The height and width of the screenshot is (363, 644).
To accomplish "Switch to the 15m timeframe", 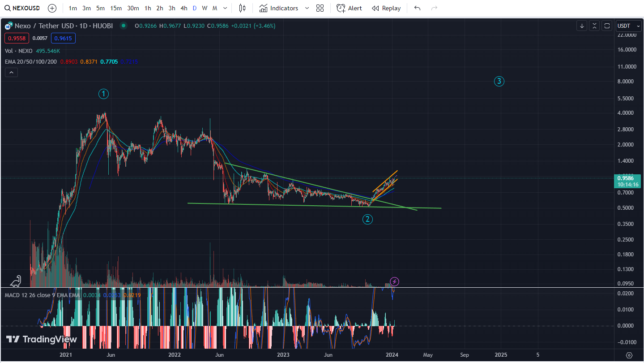I will click(116, 8).
